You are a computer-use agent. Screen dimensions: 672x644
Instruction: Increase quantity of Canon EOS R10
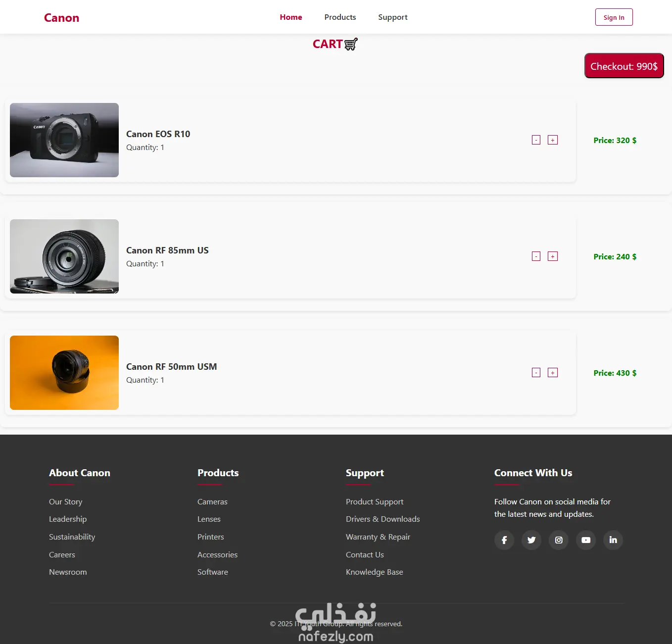[x=553, y=140]
